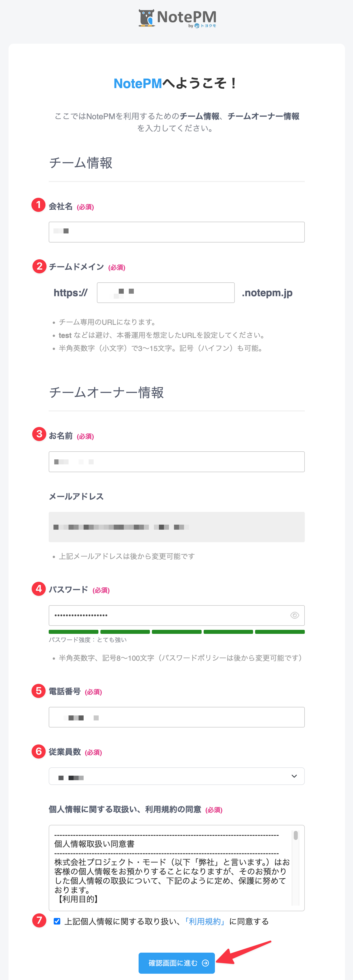
Task: Click the red number 1 badge
Action: tap(38, 205)
